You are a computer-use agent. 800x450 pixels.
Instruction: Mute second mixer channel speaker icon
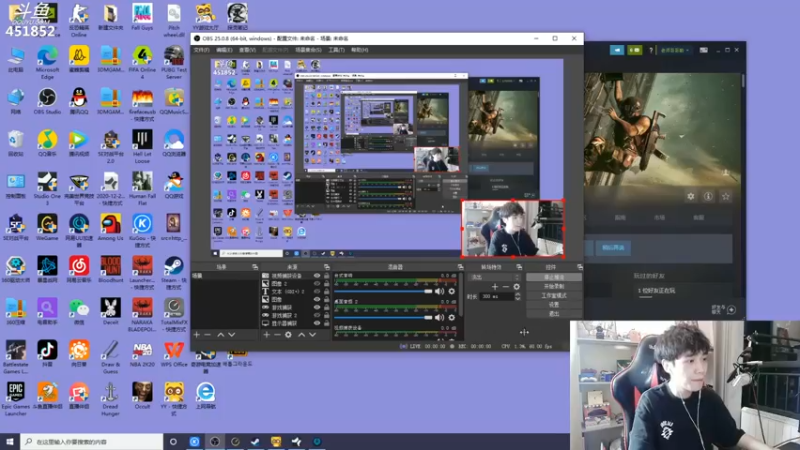point(439,317)
